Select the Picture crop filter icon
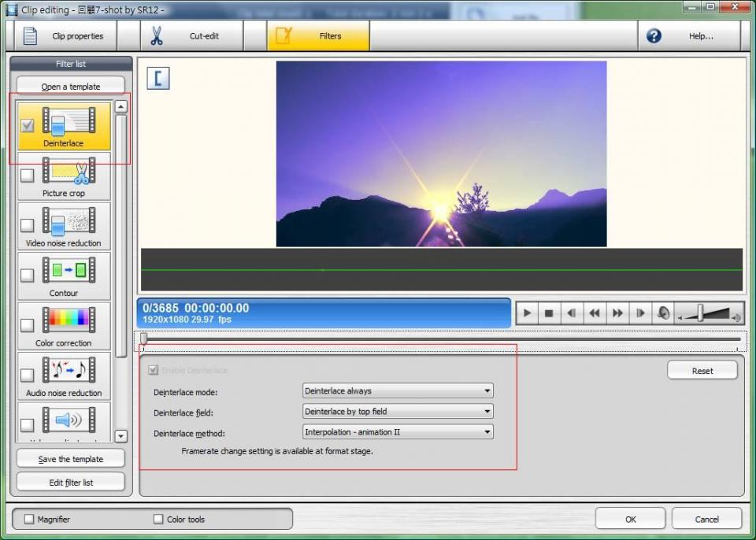This screenshot has height=540, width=756. pos(69,171)
